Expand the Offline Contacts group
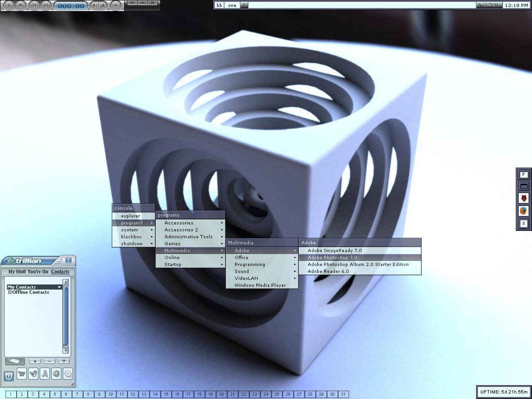The width and height of the screenshot is (532, 399). click(10, 292)
